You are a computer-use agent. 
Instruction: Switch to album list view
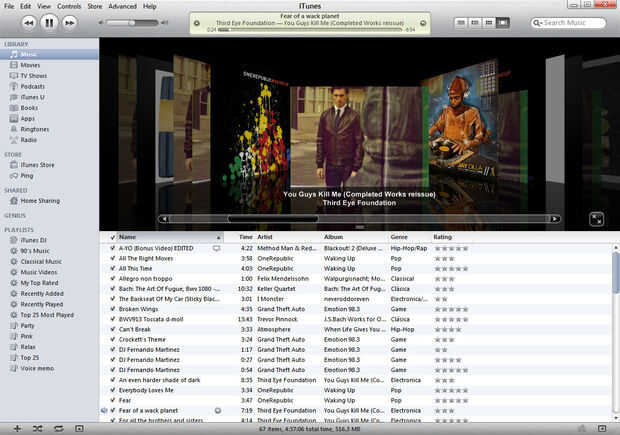pyautogui.click(x=475, y=23)
